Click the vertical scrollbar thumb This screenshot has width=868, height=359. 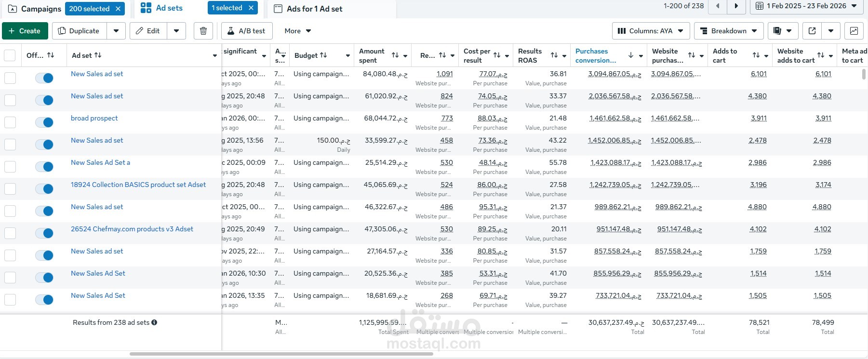click(x=864, y=74)
